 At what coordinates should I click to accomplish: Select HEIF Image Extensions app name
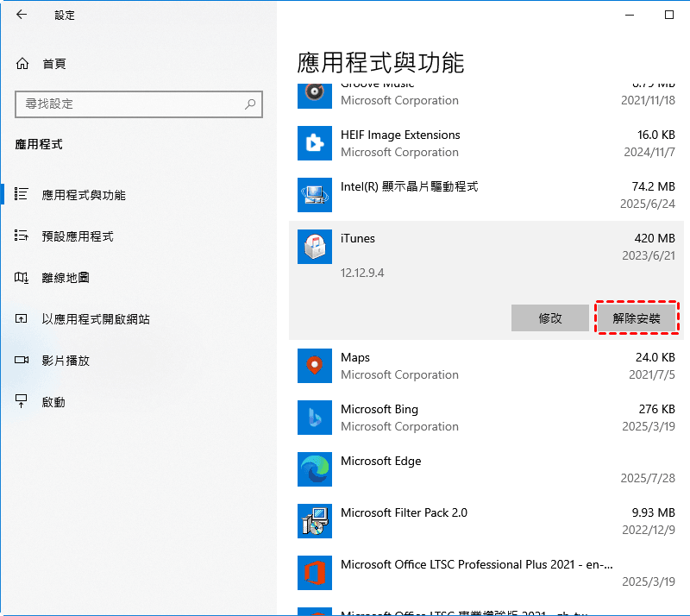coord(400,135)
